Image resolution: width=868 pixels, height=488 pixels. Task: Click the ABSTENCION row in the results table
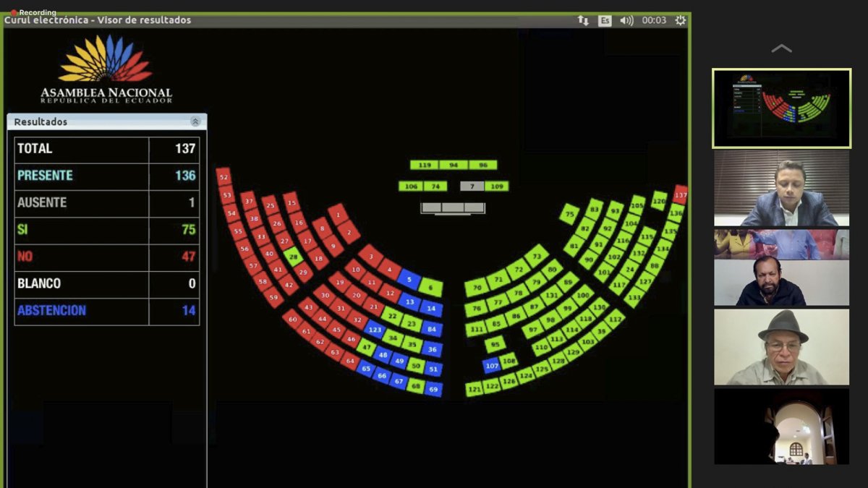[x=106, y=311]
